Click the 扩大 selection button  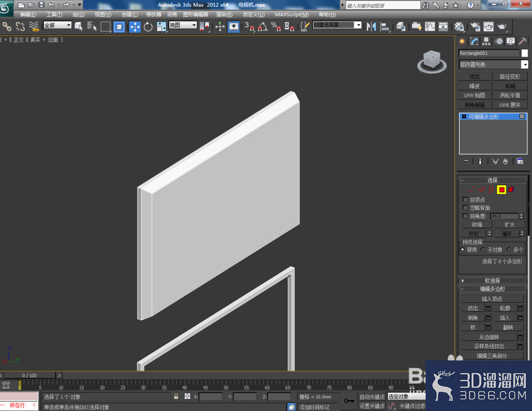click(x=510, y=225)
